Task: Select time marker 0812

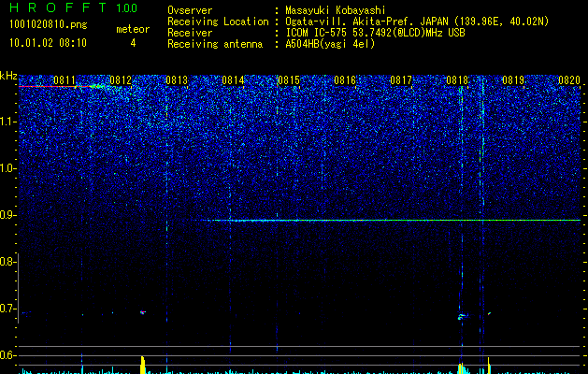Action: (x=121, y=80)
